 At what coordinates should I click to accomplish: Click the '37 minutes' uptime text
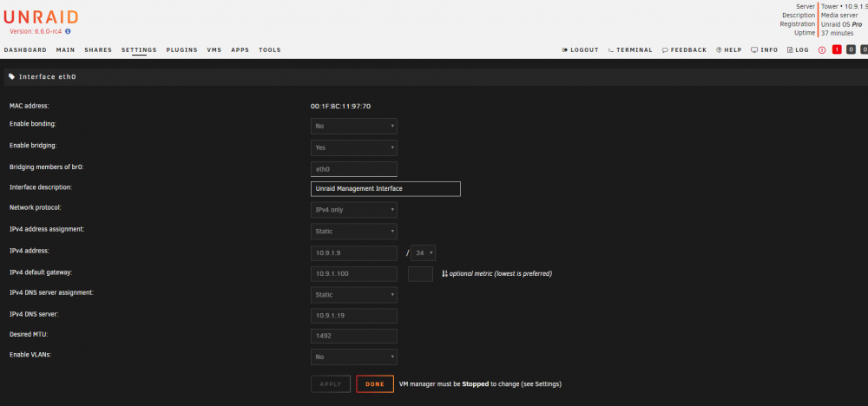837,33
